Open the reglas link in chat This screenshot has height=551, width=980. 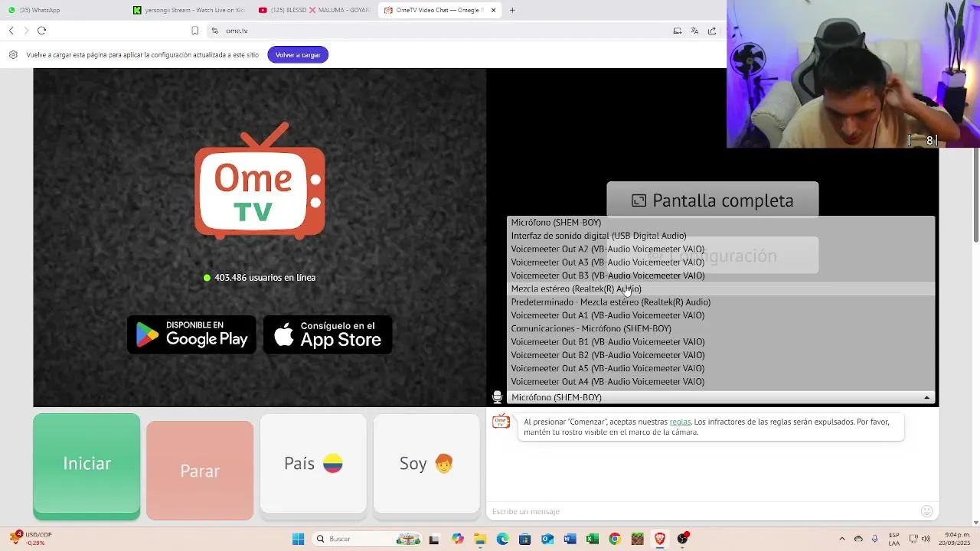tap(680, 422)
